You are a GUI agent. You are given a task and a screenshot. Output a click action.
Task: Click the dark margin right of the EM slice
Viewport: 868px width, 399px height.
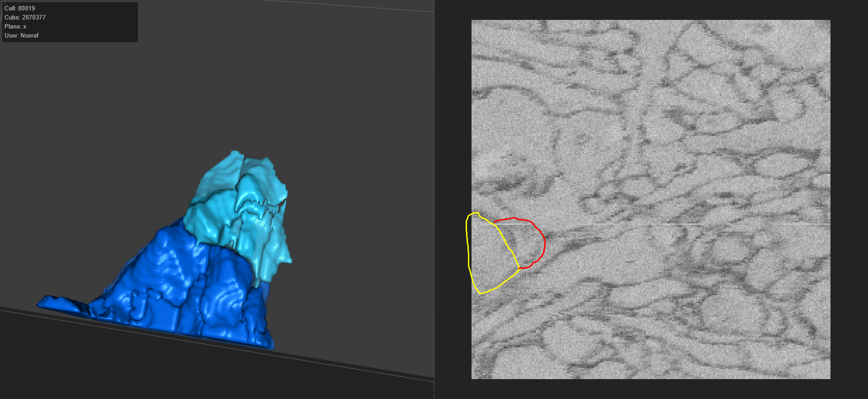[849, 199]
